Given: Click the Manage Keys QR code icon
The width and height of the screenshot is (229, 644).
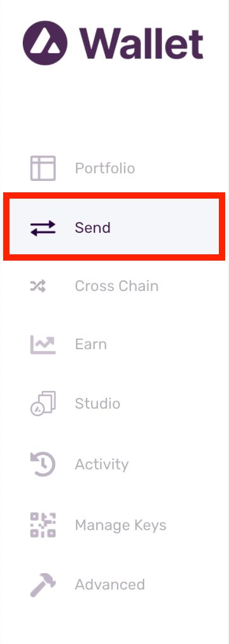Looking at the screenshot, I should pyautogui.click(x=42, y=525).
